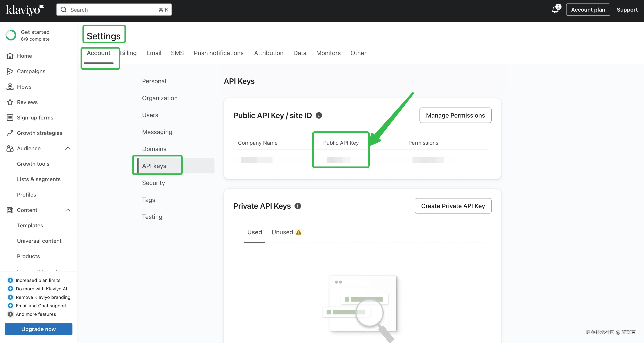Click the Reviews star icon
The image size is (644, 343).
[10, 102]
